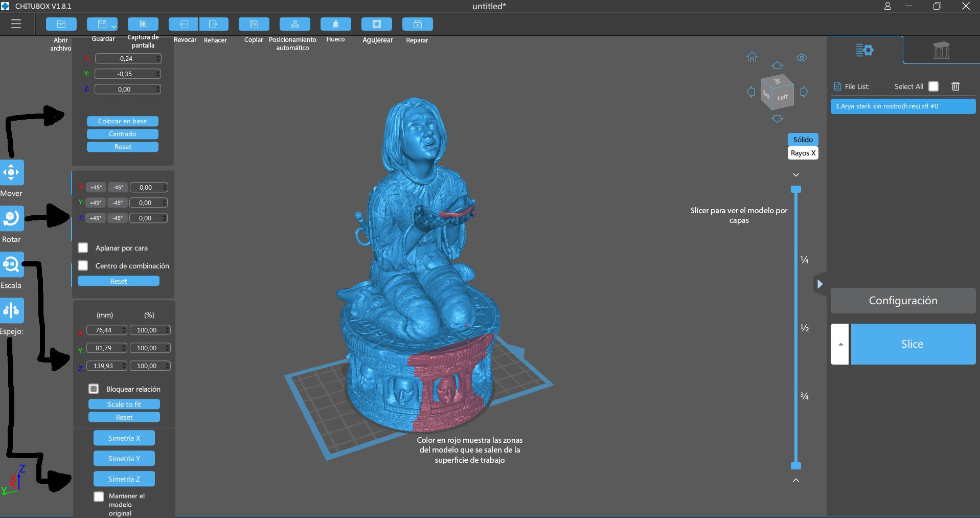Mirror model with Simetría X

(124, 438)
